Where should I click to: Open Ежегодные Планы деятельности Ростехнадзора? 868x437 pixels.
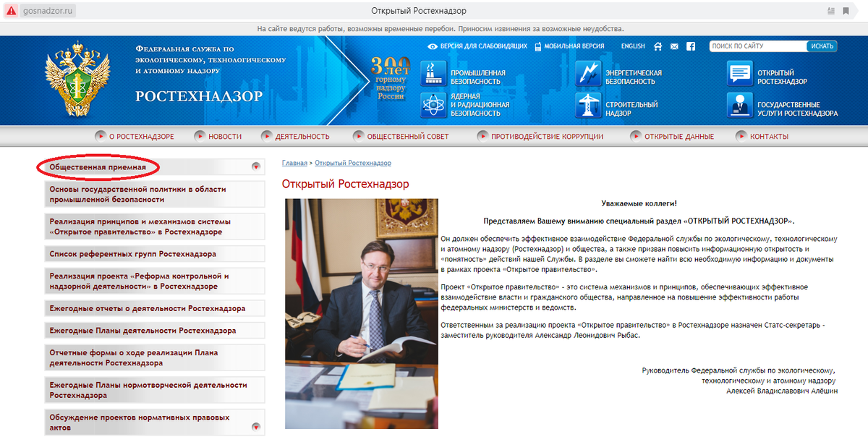[155, 331]
